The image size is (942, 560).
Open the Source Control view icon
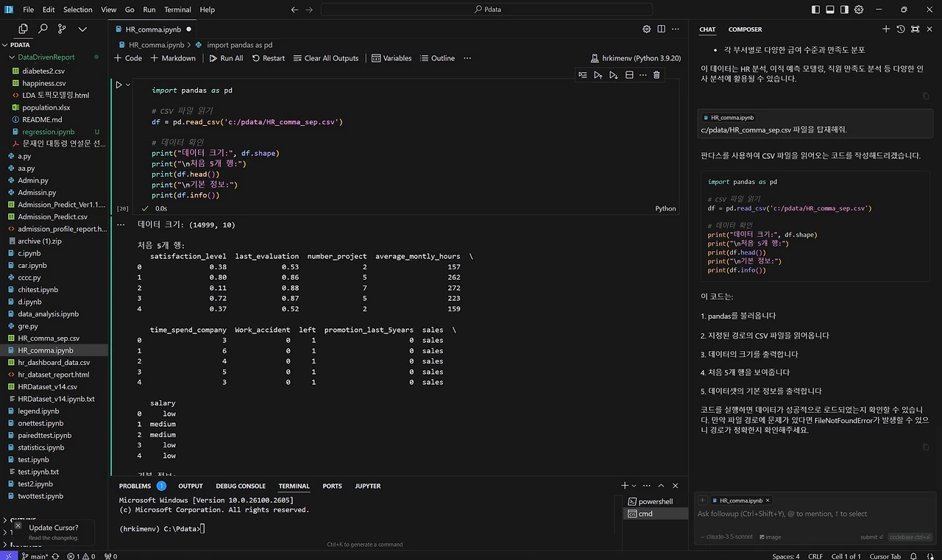point(62,29)
